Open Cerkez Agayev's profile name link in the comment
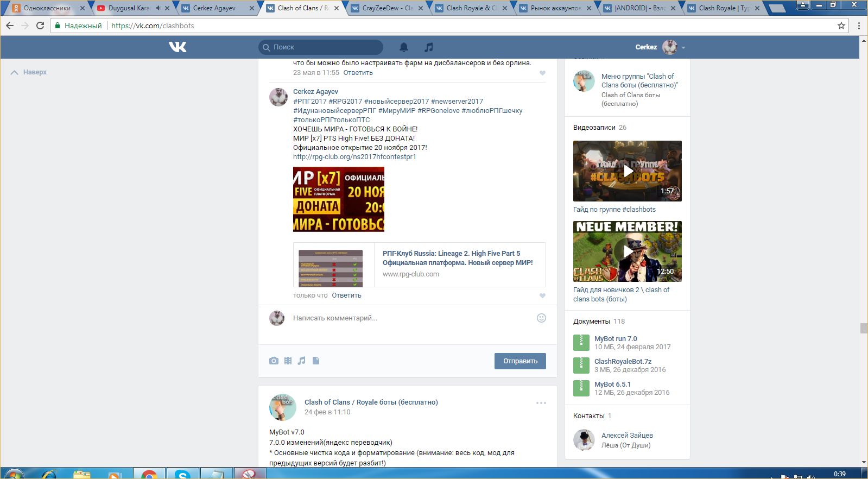868x479 pixels. 315,92
